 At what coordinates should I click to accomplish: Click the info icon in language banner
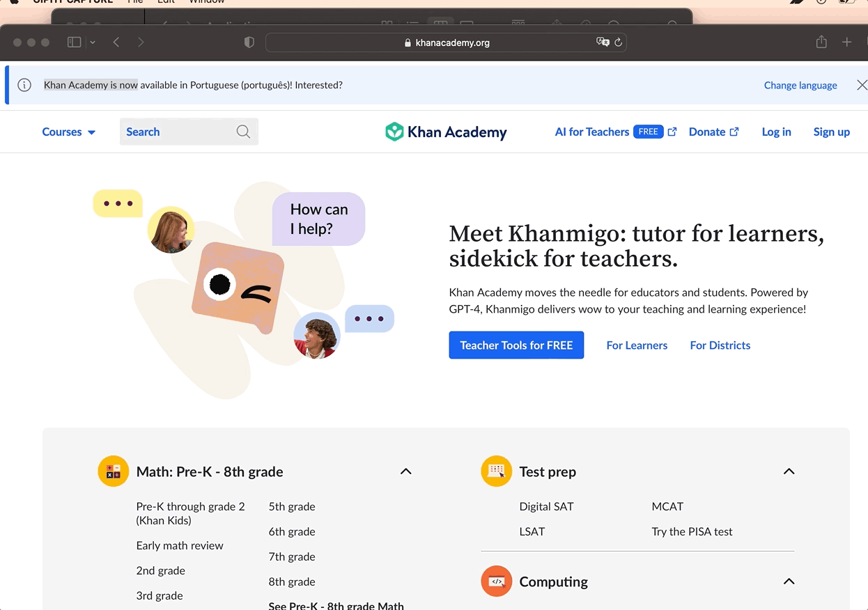tap(24, 85)
